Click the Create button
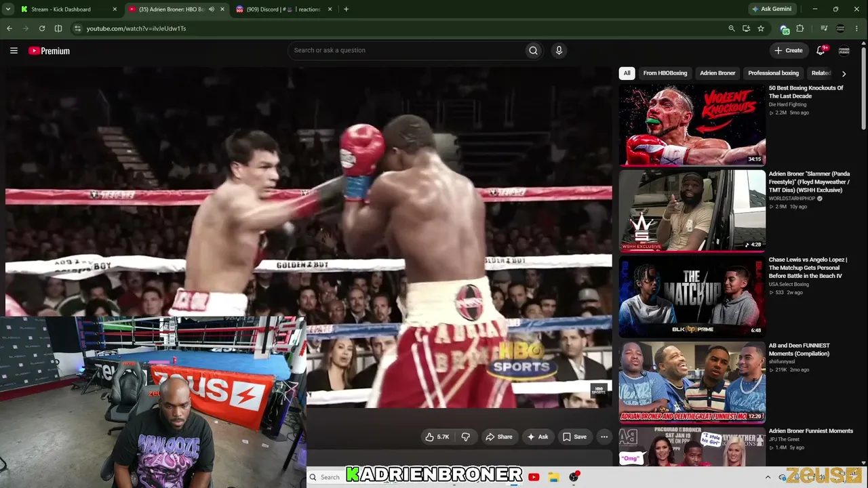Viewport: 868px width, 488px height. pyautogui.click(x=789, y=50)
